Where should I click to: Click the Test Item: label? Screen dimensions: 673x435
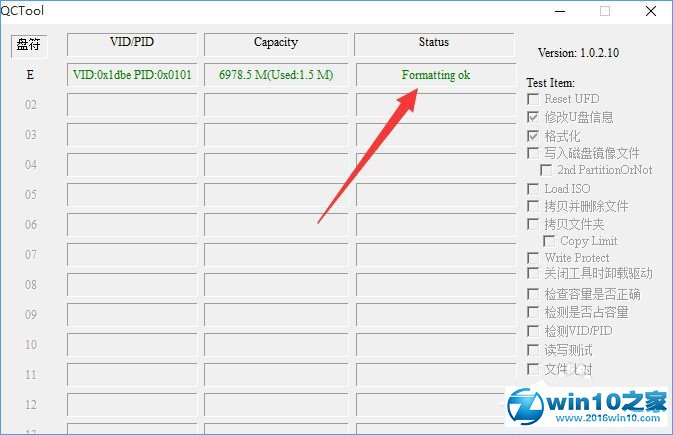click(550, 82)
